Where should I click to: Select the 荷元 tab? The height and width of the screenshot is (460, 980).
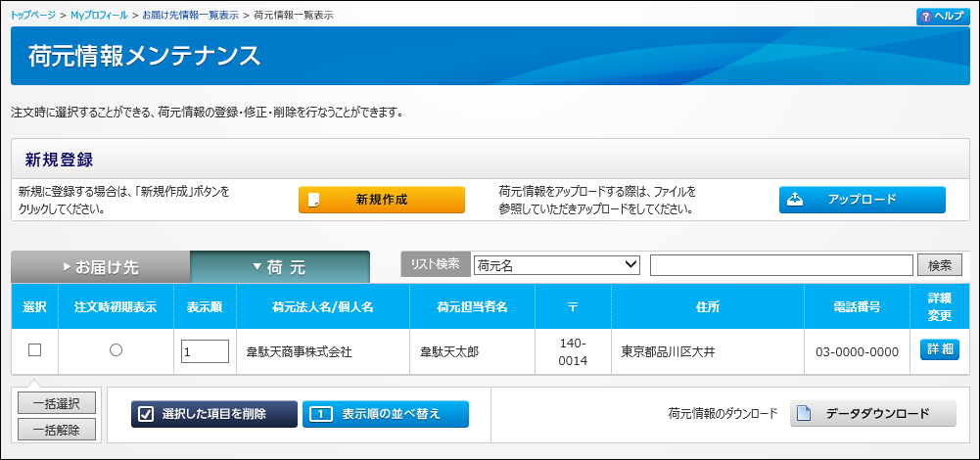(279, 267)
